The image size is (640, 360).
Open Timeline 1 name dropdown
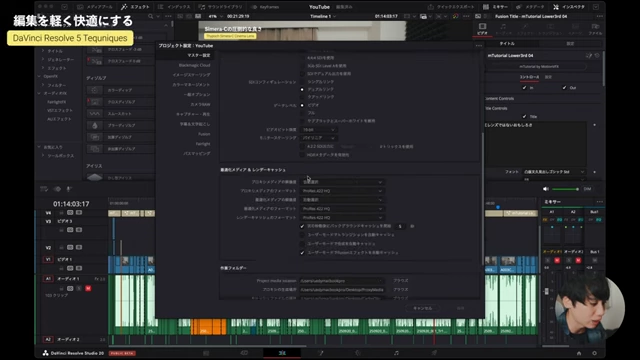(323, 16)
